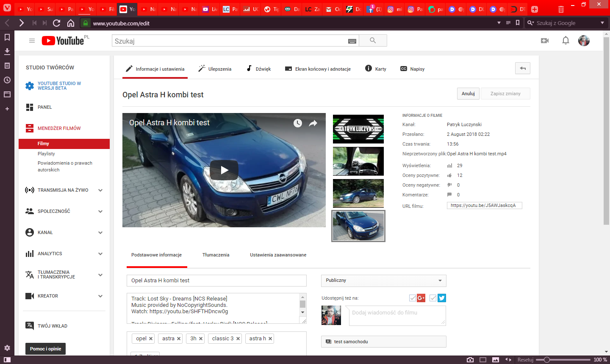The width and height of the screenshot is (610, 364).
Task: Add a new web panel
Action: [x=7, y=109]
